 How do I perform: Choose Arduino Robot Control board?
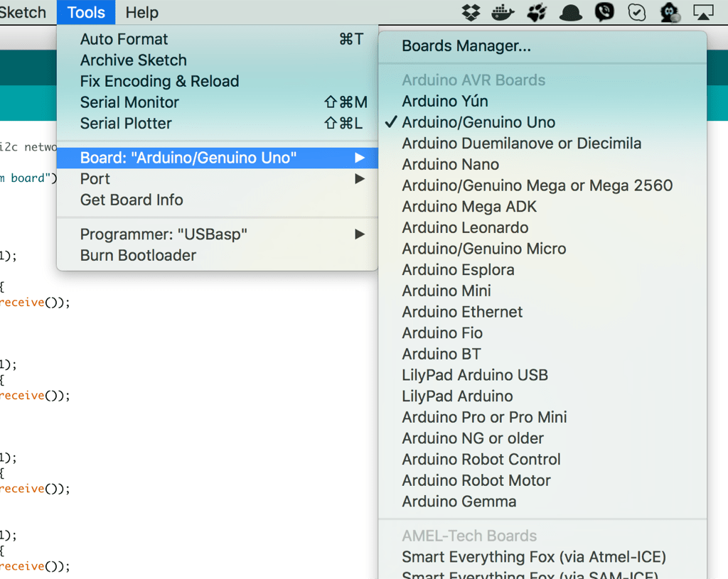tap(542, 460)
